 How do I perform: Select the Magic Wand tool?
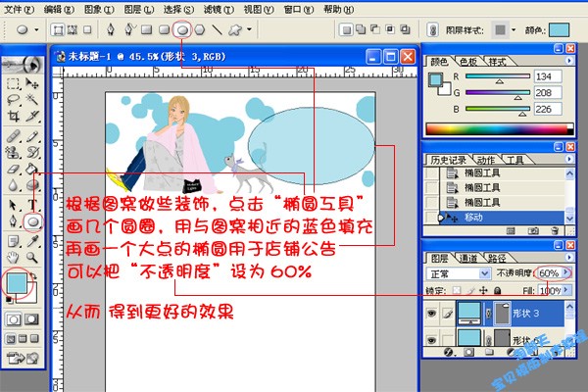(32, 100)
